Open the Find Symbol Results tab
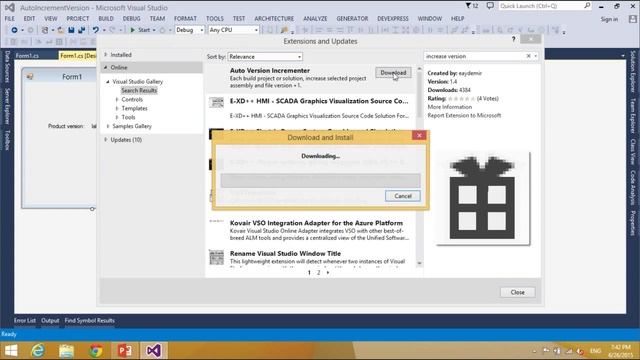 pos(89,321)
